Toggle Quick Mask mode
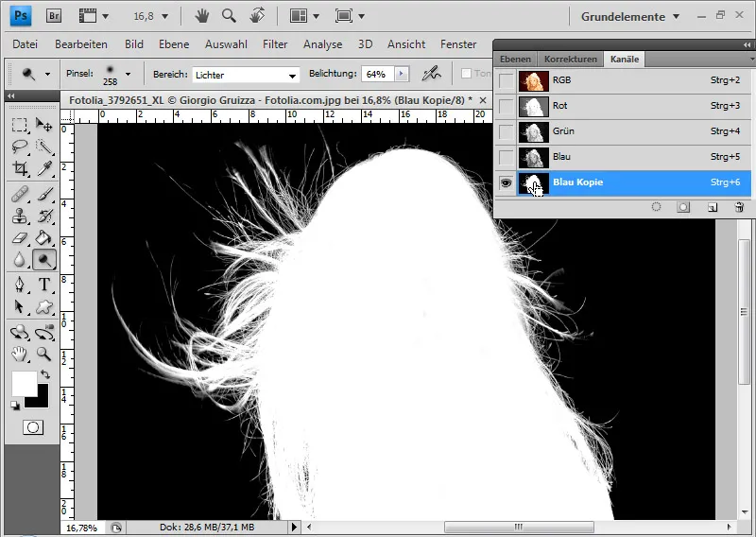This screenshot has height=537, width=756. point(33,427)
